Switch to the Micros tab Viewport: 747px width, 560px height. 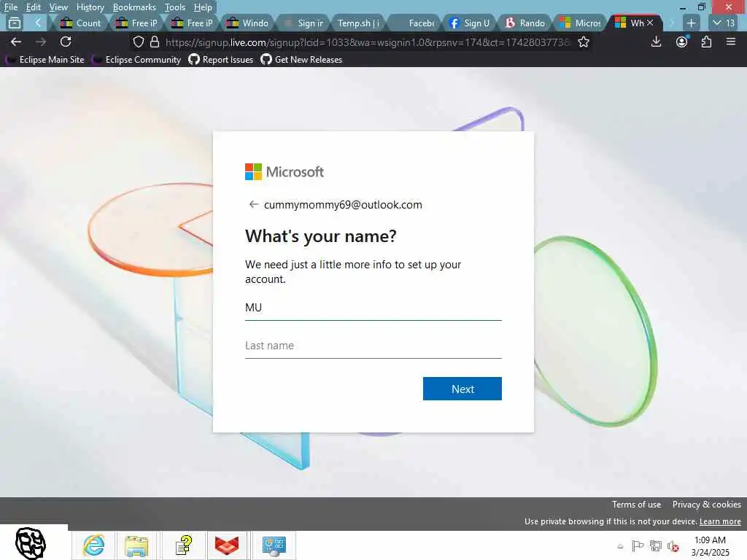coord(581,23)
